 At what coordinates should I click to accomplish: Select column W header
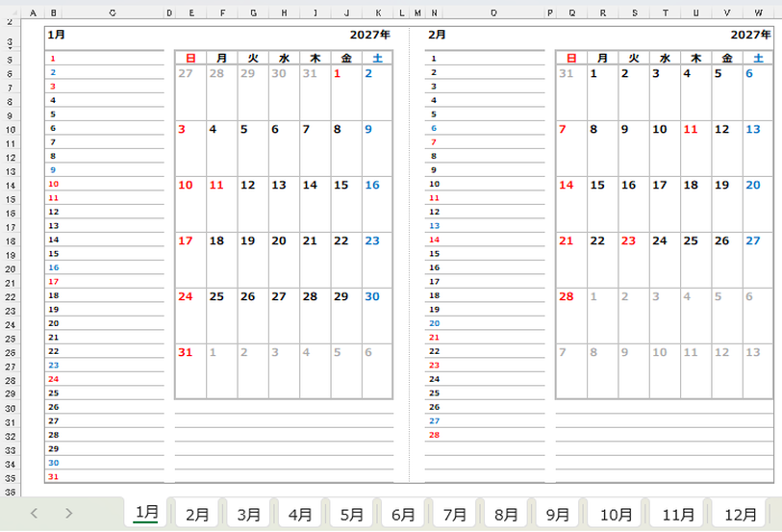758,13
